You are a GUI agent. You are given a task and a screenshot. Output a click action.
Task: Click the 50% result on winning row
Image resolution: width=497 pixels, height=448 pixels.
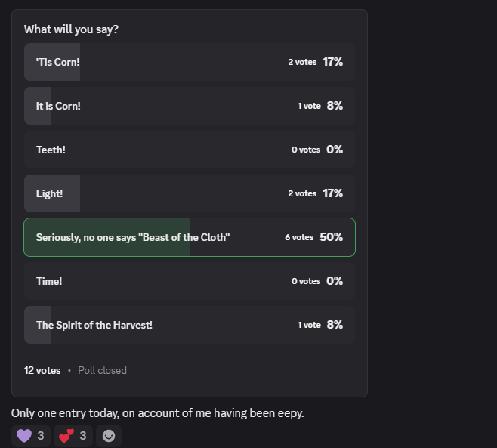(332, 237)
